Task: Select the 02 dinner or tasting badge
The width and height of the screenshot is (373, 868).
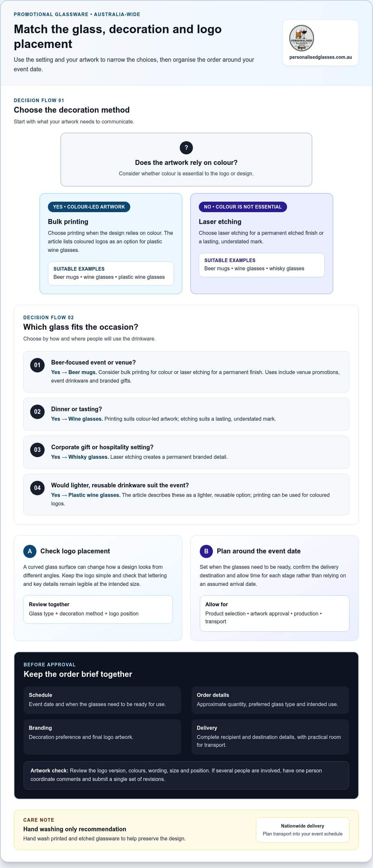Action: point(37,412)
